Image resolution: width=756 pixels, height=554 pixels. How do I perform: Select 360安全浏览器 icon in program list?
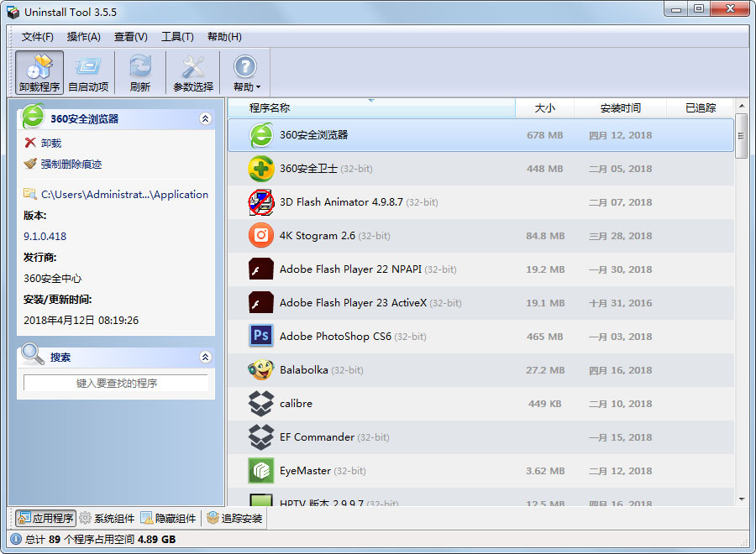(x=261, y=135)
